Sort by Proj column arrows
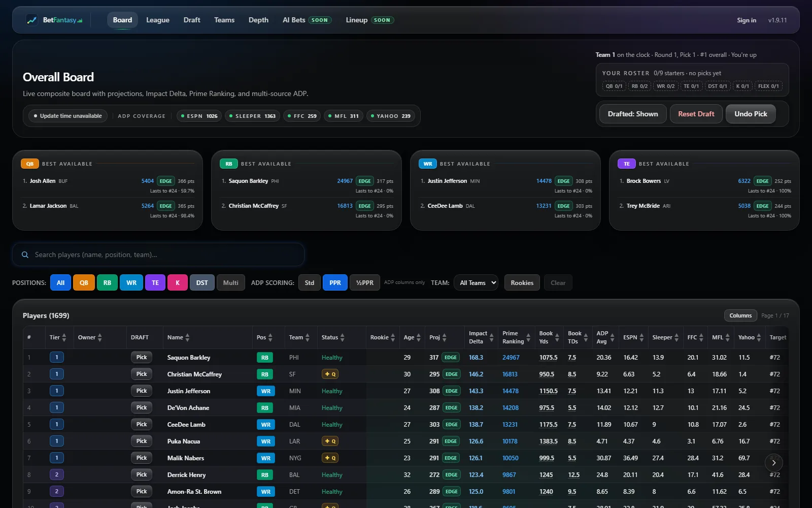The height and width of the screenshot is (508, 812). (x=444, y=337)
